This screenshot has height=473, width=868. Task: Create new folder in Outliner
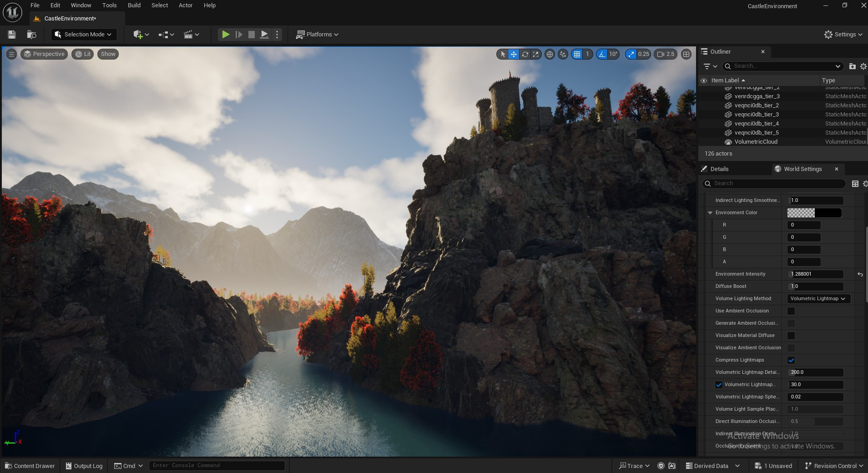(852, 66)
